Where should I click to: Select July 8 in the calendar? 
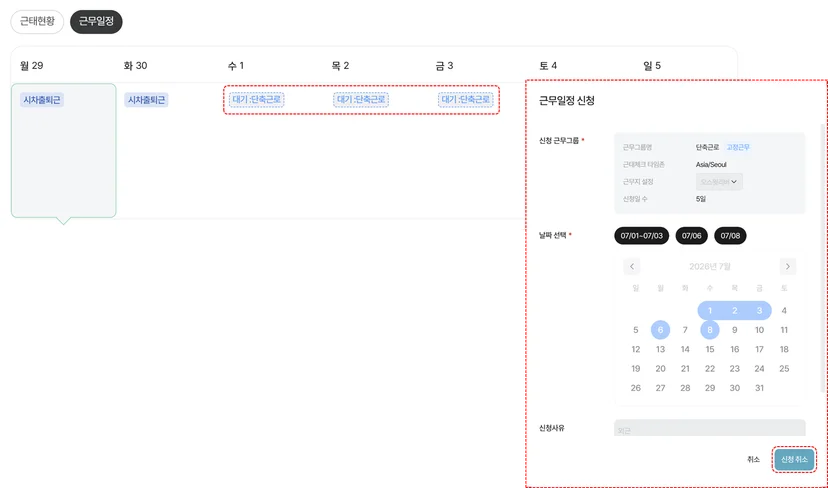point(710,330)
